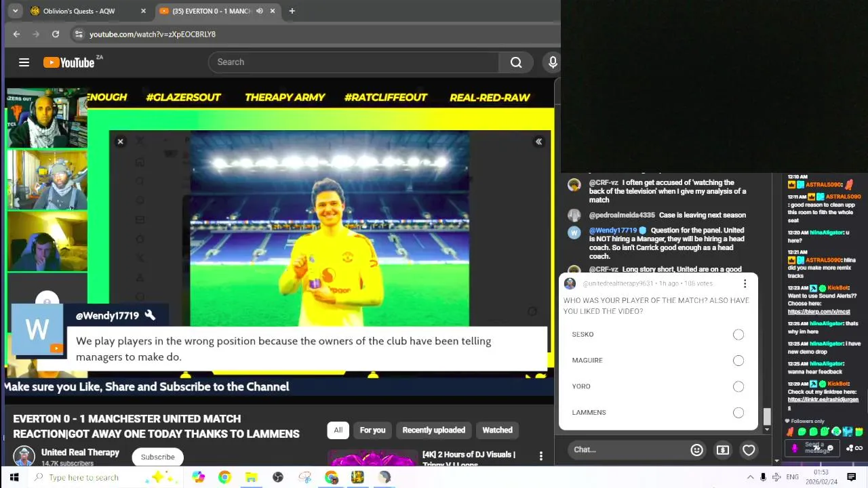Open Snipping Tool from the taskbar
868x488 pixels.
point(304,477)
